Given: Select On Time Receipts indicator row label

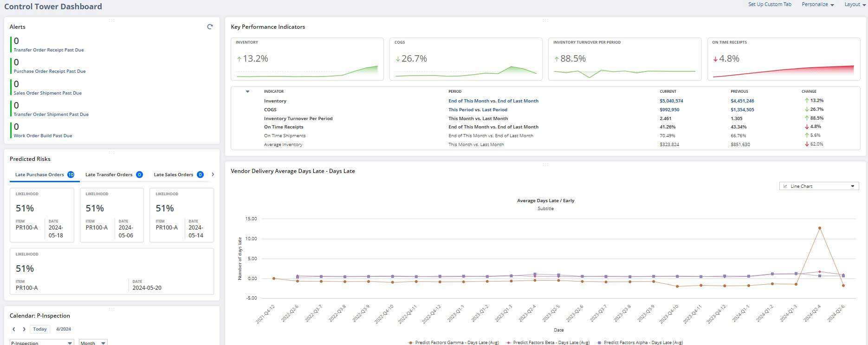Looking at the screenshot, I should point(284,127).
